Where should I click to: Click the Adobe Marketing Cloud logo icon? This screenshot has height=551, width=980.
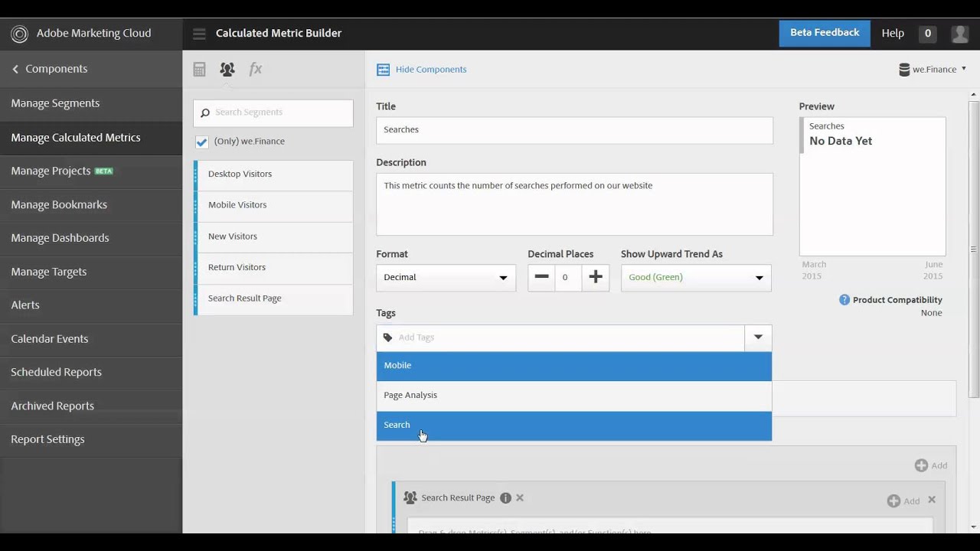pos(19,34)
